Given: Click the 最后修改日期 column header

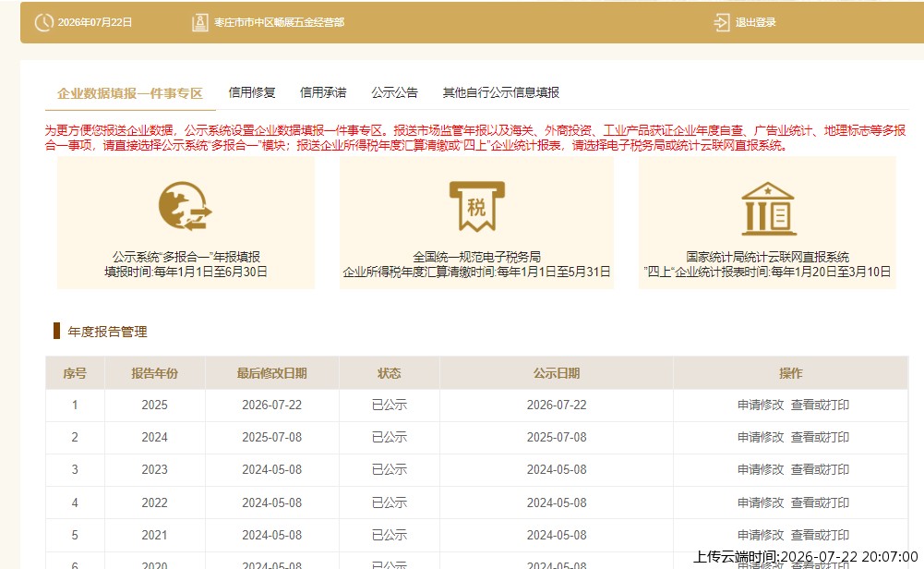Looking at the screenshot, I should coord(271,373).
